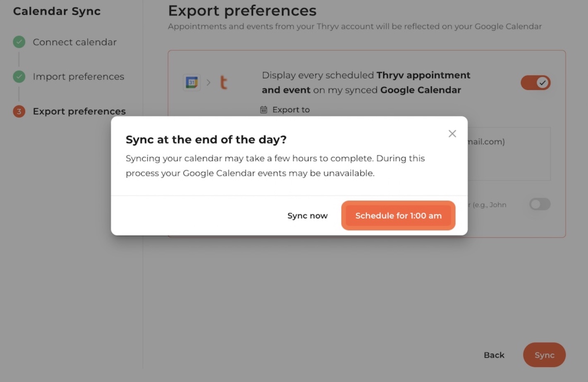The image size is (588, 382).
Task: Click the step 3 number badge
Action: 19,111
